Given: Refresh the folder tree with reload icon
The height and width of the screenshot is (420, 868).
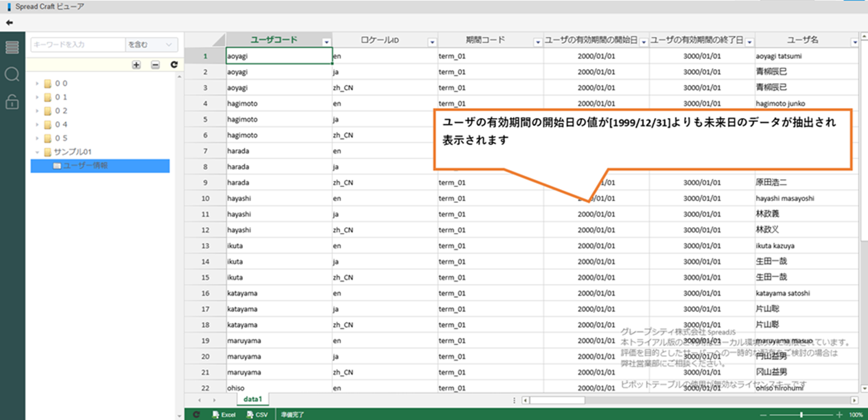Looking at the screenshot, I should 174,65.
